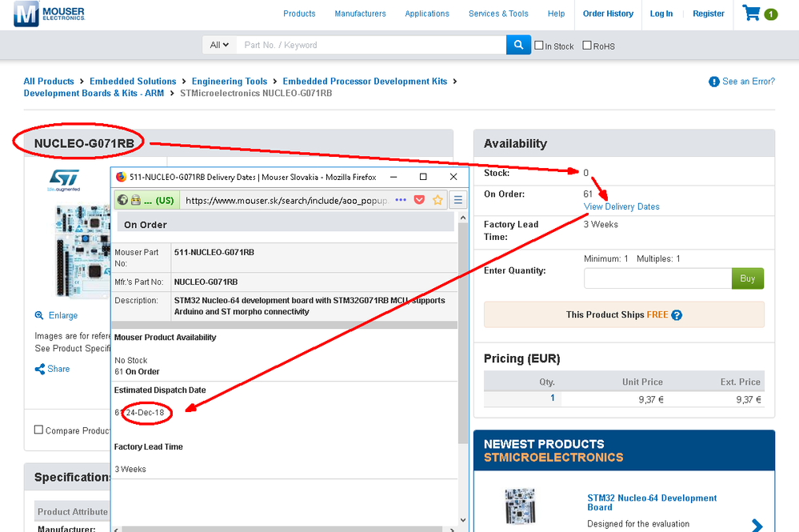Open the page actions three-dots menu
Screen dimensions: 799x532
401,200
